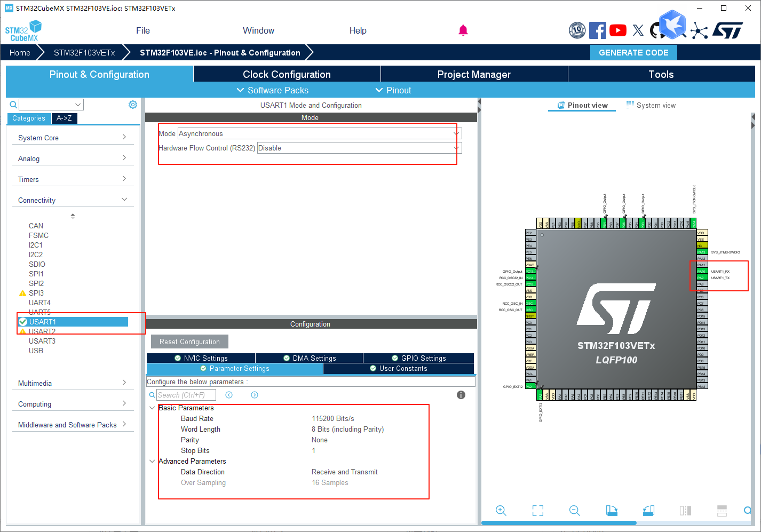Open the USART Mode dropdown
Screen dimensions: 761x532
coord(320,133)
